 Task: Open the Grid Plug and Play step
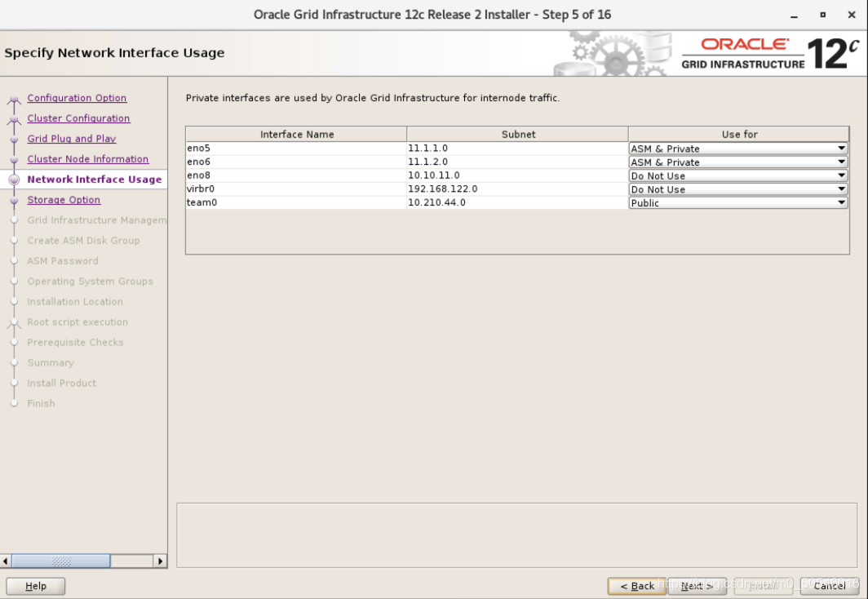coord(72,139)
